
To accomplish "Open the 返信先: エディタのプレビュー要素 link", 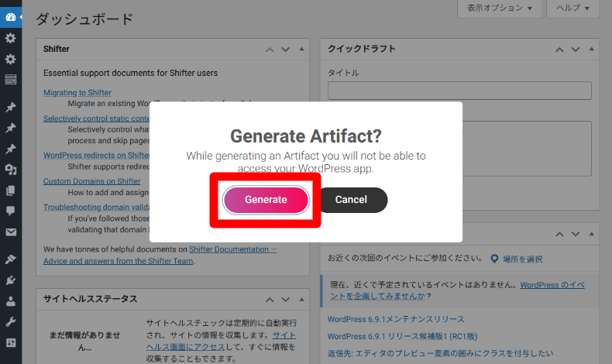I will [x=440, y=353].
